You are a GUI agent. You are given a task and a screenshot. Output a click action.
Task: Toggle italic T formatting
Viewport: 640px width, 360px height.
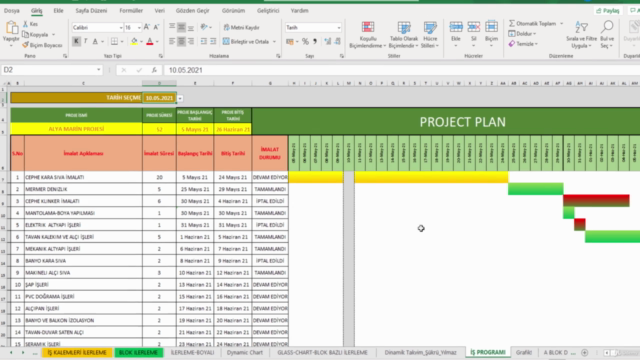tap(86, 41)
